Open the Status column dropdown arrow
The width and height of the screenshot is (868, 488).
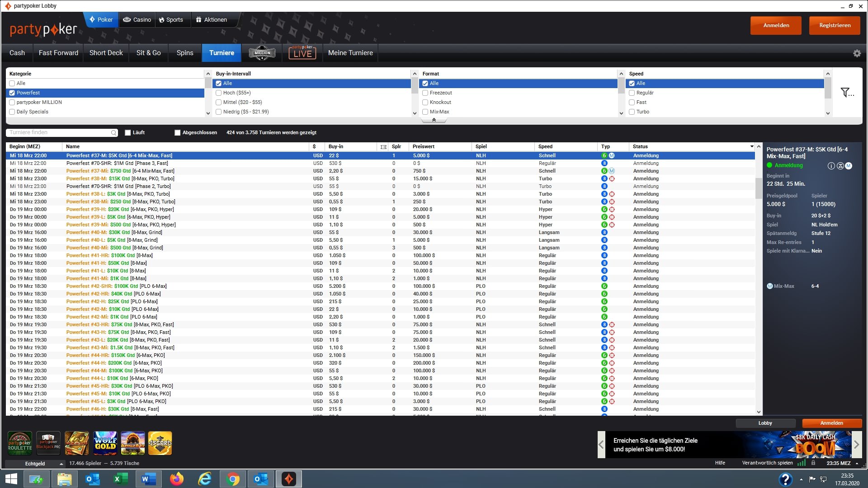pos(752,146)
